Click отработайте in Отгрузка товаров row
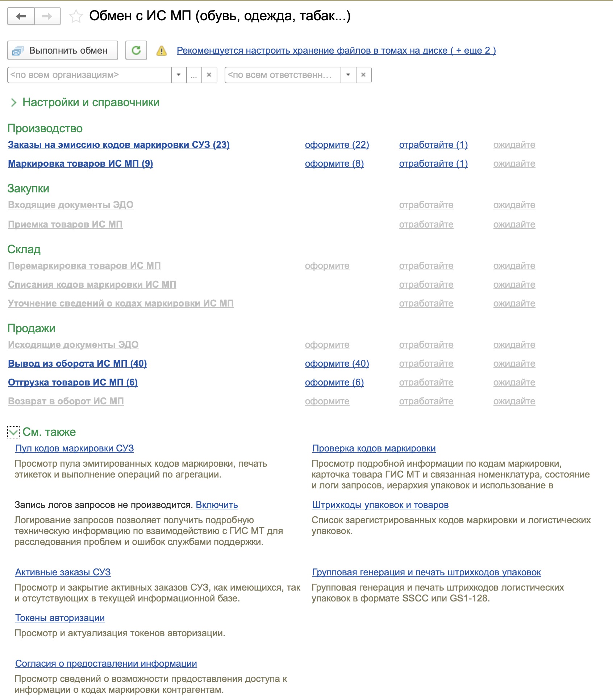This screenshot has width=613, height=700. coord(426,383)
